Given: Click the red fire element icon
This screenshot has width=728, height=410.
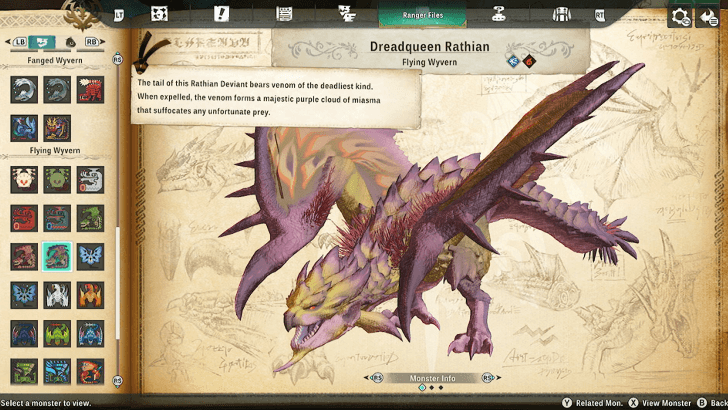Looking at the screenshot, I should (x=529, y=61).
